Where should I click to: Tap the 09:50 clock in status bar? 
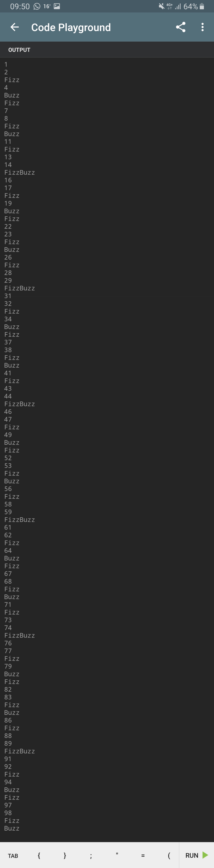(x=20, y=6)
